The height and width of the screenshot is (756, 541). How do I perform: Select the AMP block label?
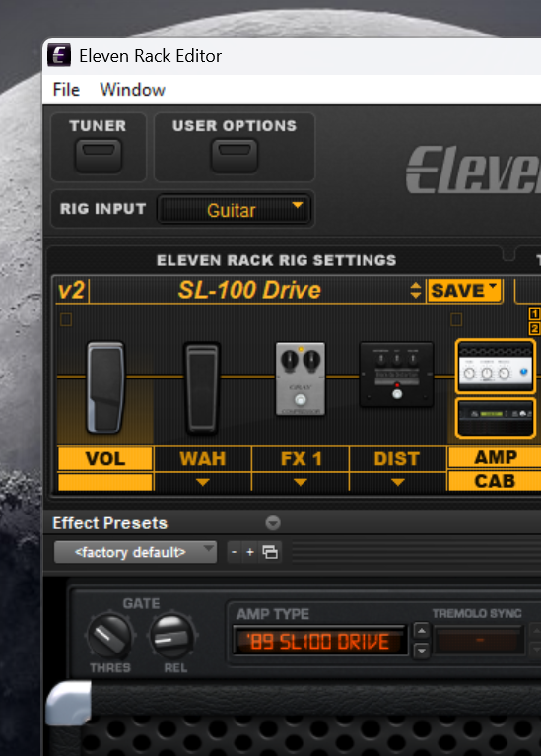pyautogui.click(x=496, y=457)
